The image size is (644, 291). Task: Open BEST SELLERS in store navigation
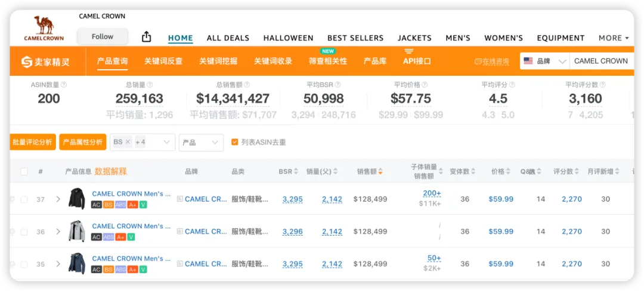(355, 38)
